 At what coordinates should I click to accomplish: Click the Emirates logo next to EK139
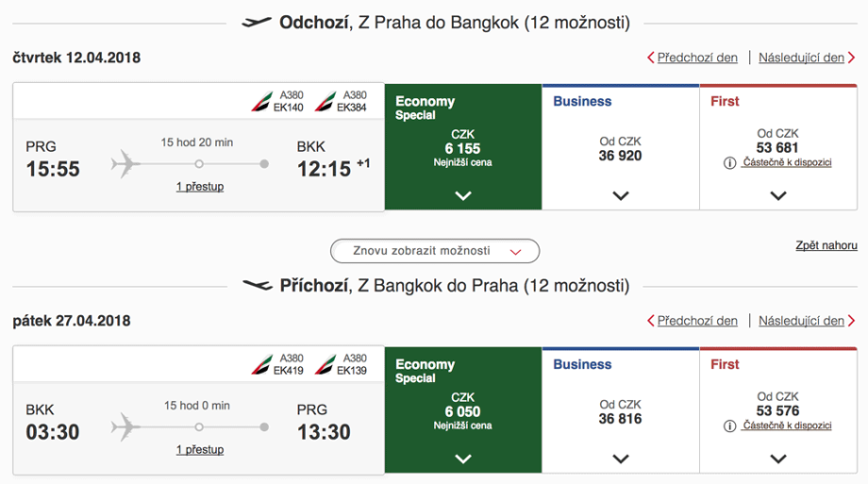325,364
